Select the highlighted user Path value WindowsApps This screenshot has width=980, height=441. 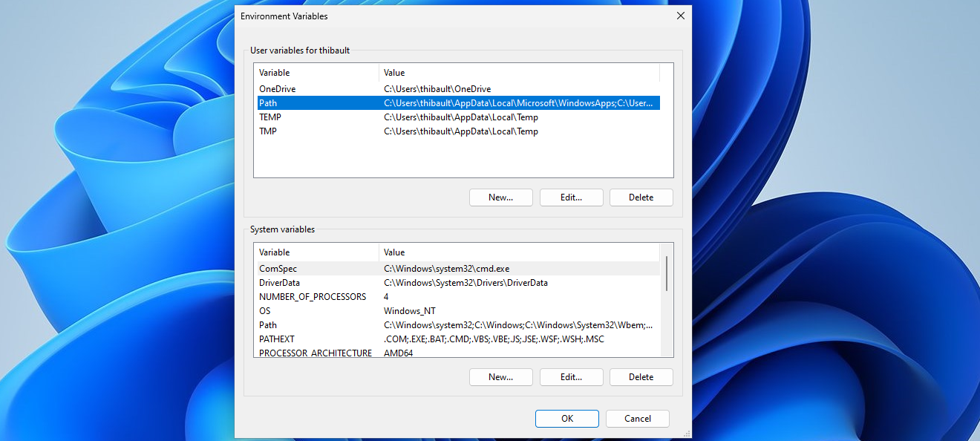point(518,103)
